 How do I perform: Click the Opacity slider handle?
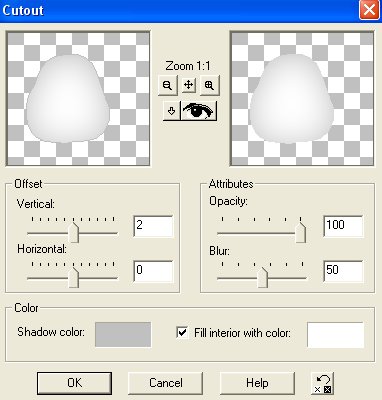301,233
